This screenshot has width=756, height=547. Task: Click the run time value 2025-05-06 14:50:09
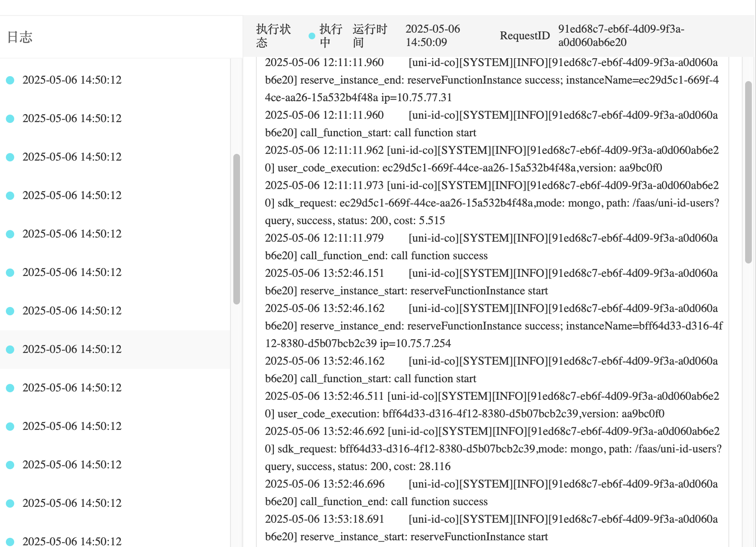(433, 36)
